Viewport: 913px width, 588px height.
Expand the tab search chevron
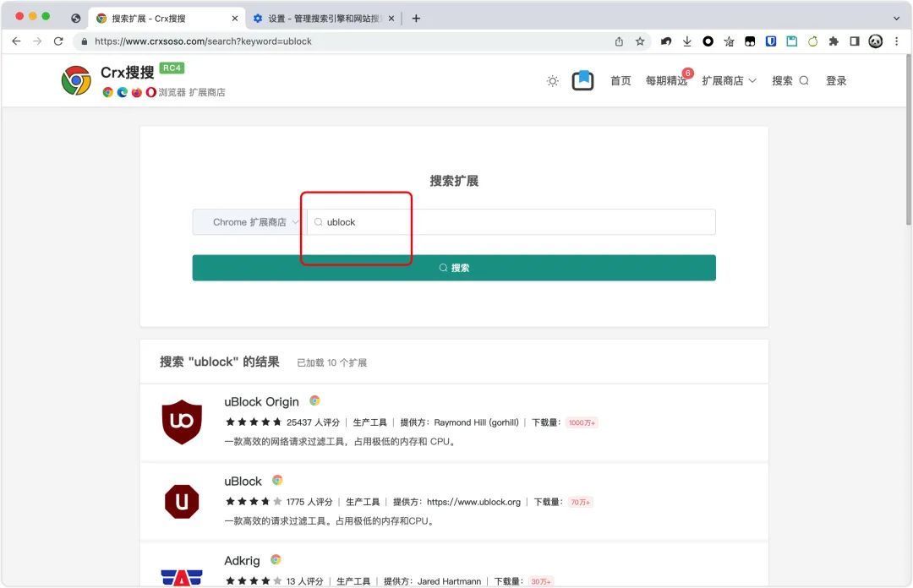coord(896,19)
